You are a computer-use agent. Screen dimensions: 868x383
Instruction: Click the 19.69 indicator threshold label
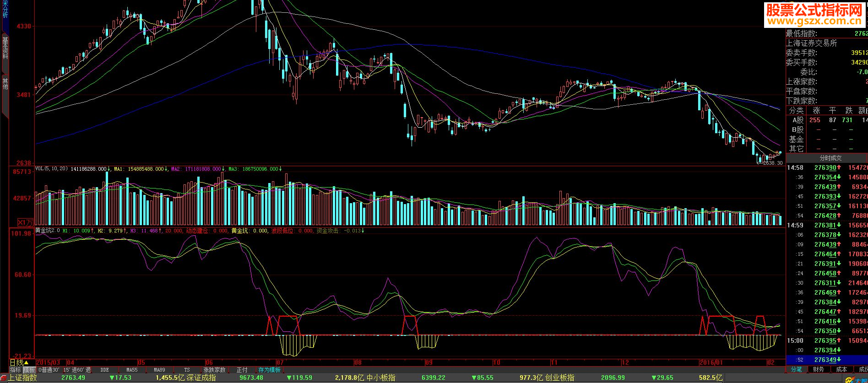click(x=23, y=315)
